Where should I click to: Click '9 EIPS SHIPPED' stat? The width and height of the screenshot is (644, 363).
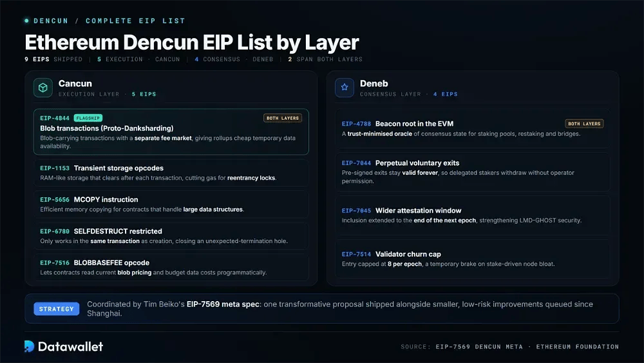point(53,59)
